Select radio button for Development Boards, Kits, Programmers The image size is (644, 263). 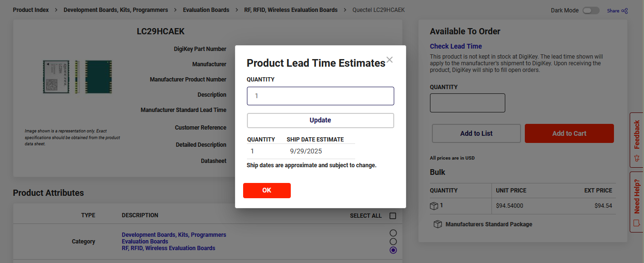(393, 233)
